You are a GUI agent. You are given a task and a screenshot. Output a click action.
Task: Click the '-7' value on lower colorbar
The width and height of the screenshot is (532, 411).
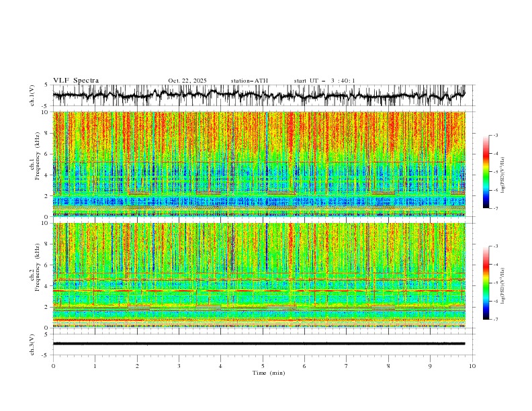click(x=495, y=320)
